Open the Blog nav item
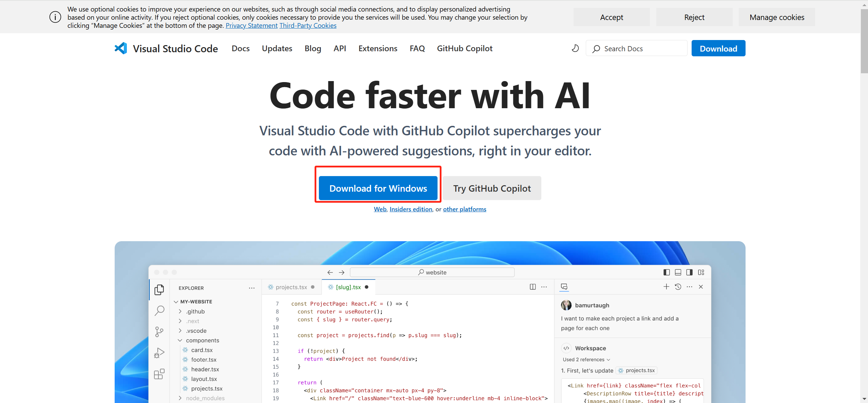The image size is (868, 403). point(313,49)
